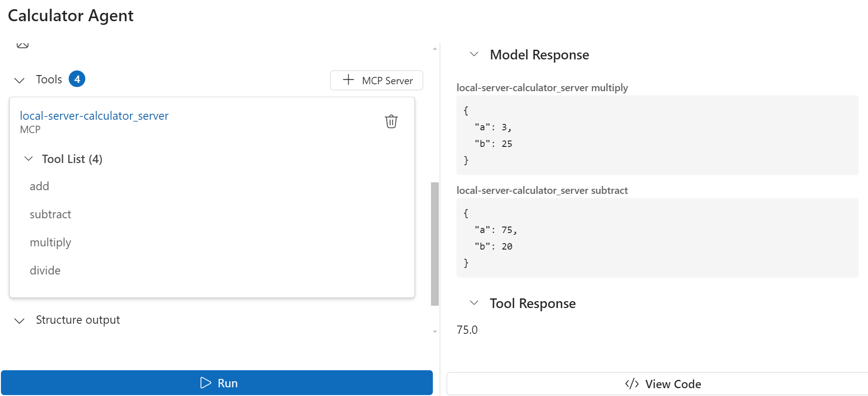Click the 'local-server-calculator_server multiply' label

tap(542, 87)
